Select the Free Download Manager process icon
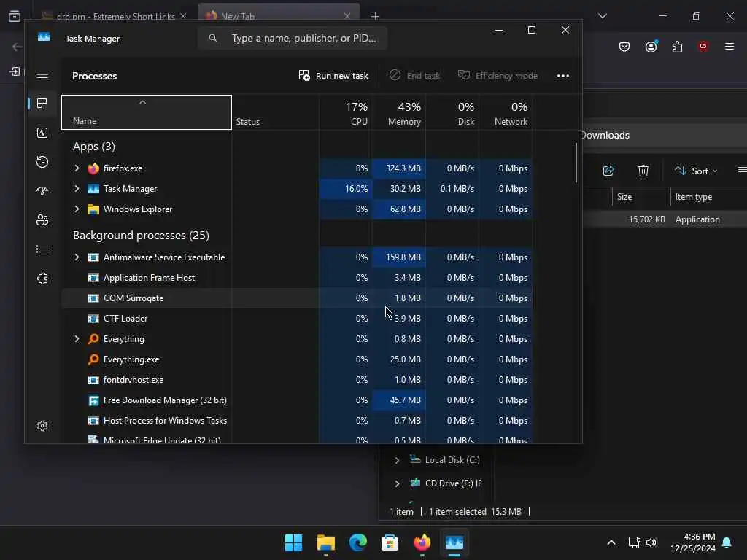 [x=93, y=400]
